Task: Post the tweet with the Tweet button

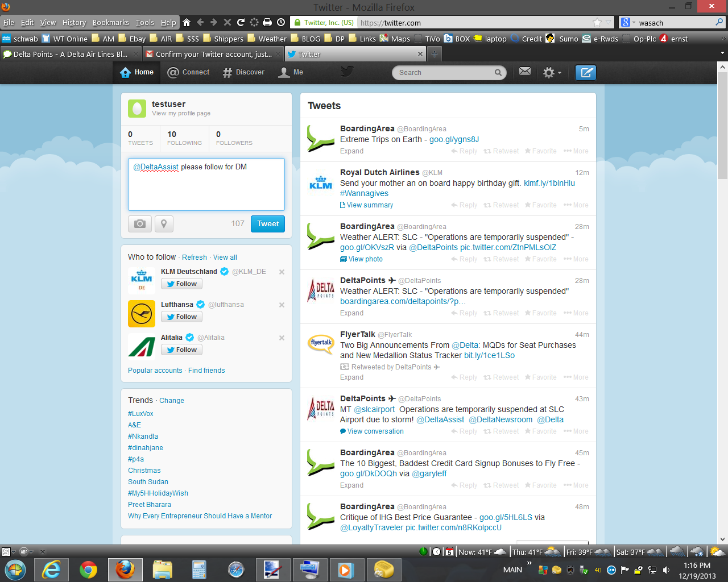Action: click(268, 224)
